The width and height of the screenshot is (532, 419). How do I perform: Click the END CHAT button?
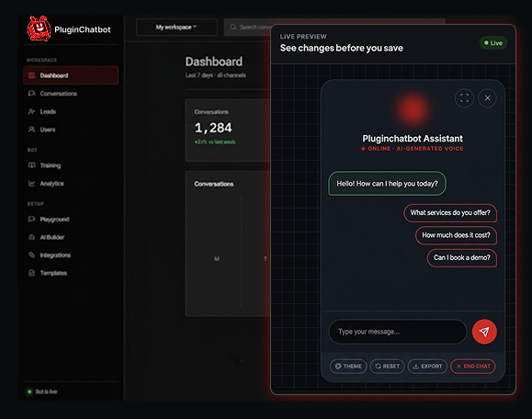(x=473, y=366)
